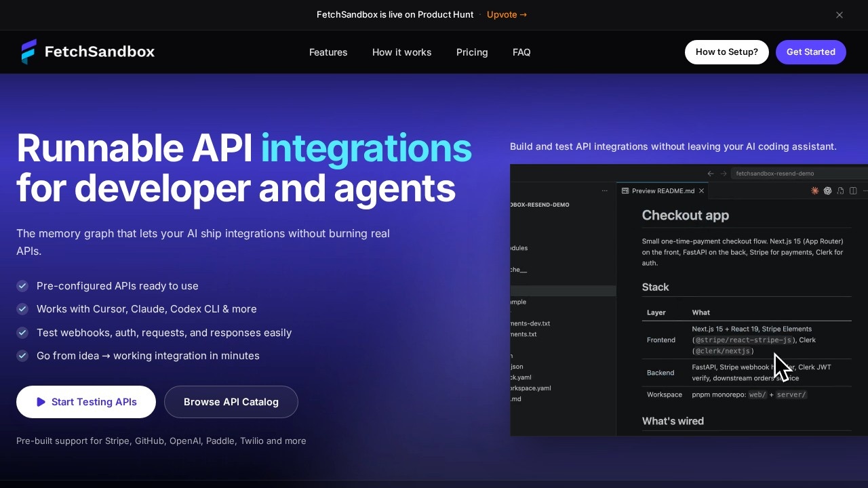Click the icon between ChatGPT and split editor
868x488 pixels.
(x=840, y=191)
